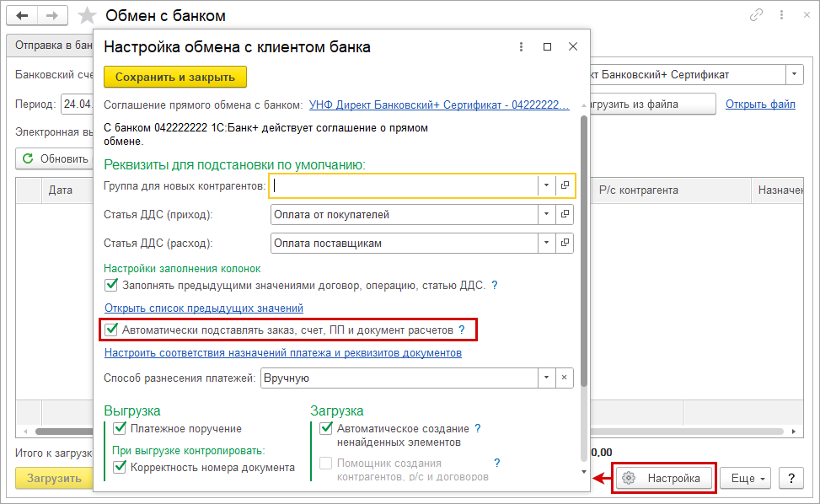
Task: Open the dialog's three-dot options menu
Action: [523, 47]
